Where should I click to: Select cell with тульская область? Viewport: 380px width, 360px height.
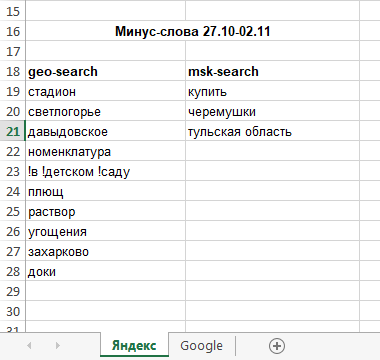273,131
